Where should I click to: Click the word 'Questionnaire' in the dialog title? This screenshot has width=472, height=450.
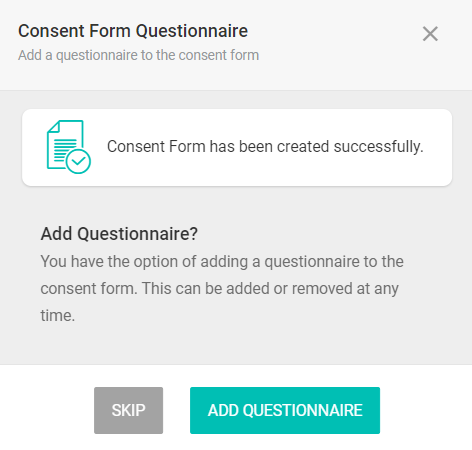(192, 31)
